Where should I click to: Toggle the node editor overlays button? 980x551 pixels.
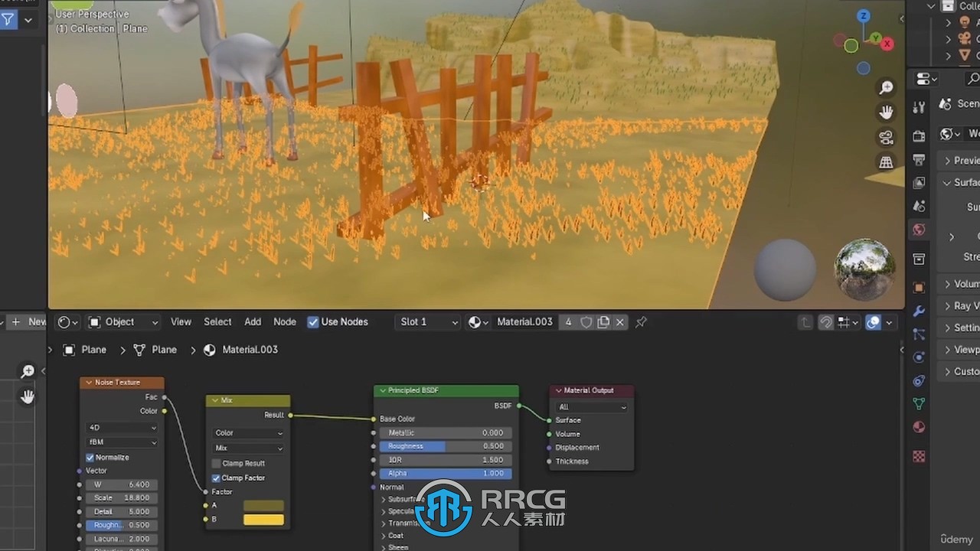873,322
